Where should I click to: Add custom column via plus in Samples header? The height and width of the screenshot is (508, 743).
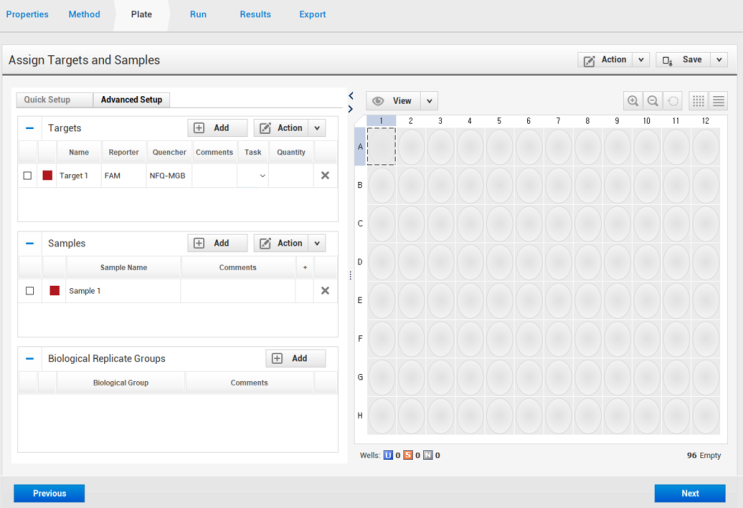pyautogui.click(x=305, y=267)
